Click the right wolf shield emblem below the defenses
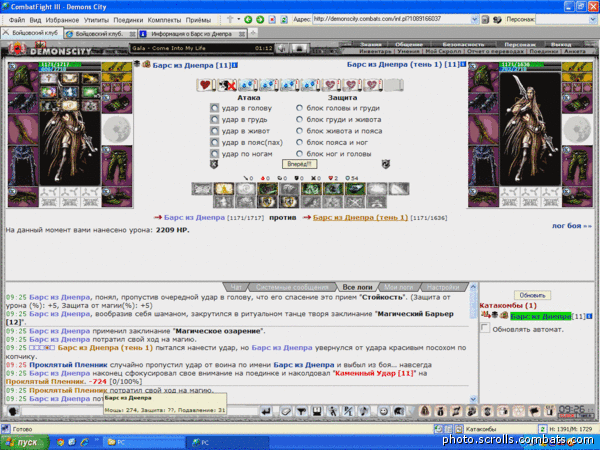 [x=386, y=164]
